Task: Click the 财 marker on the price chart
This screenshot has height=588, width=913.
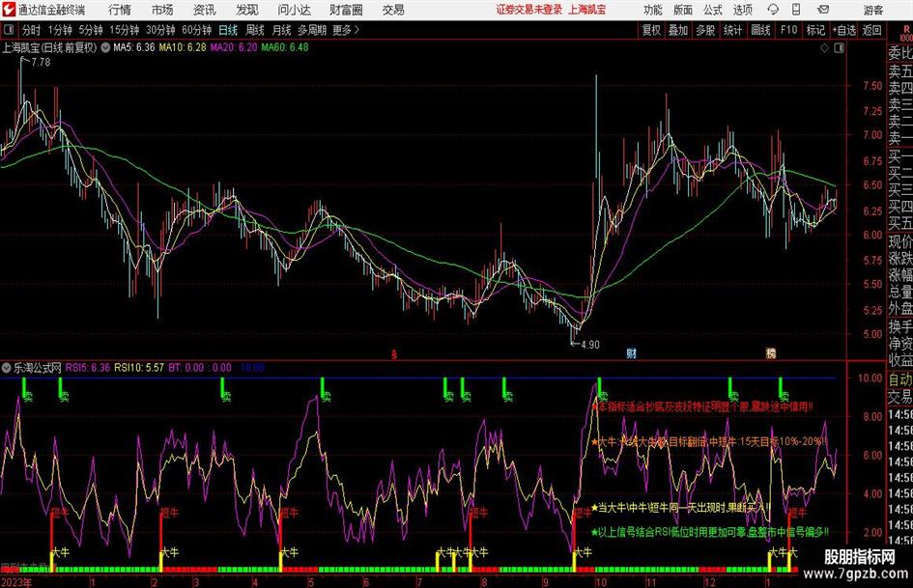Action: coord(631,353)
